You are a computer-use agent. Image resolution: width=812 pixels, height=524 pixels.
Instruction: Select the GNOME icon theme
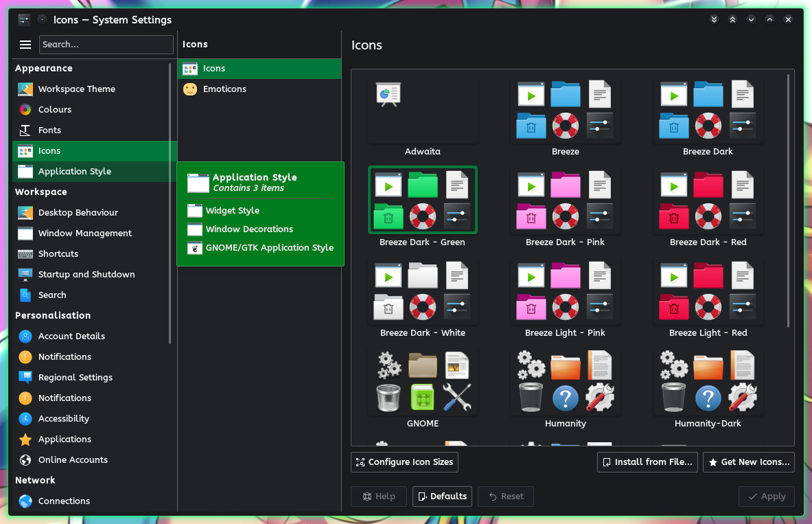(x=423, y=389)
